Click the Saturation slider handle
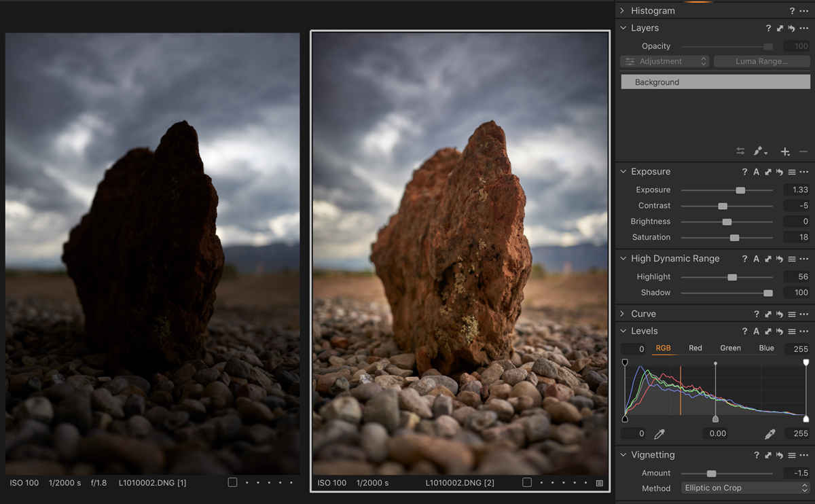 [734, 238]
